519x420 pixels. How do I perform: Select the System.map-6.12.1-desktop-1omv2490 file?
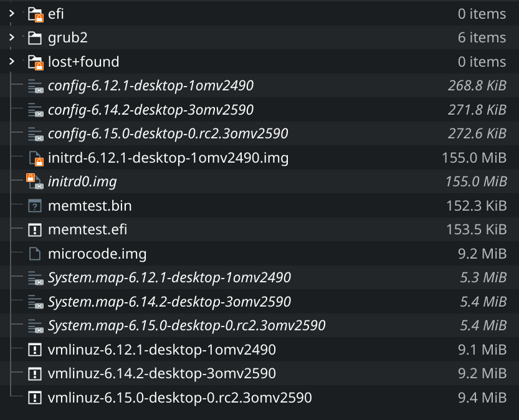point(169,277)
